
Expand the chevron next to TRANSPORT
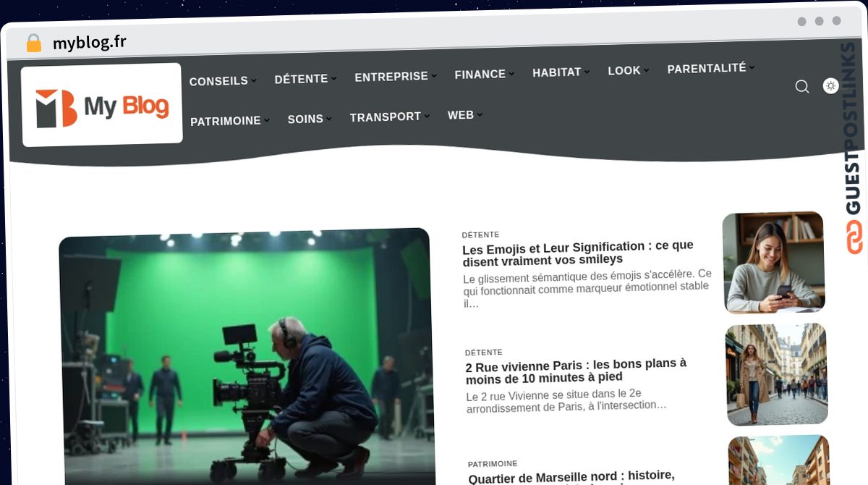point(427,115)
